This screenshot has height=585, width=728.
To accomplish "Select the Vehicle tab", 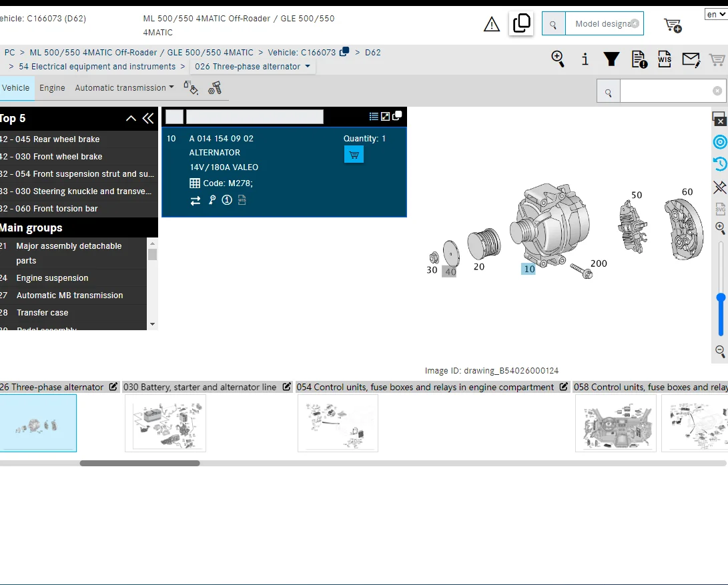I will 16,88.
